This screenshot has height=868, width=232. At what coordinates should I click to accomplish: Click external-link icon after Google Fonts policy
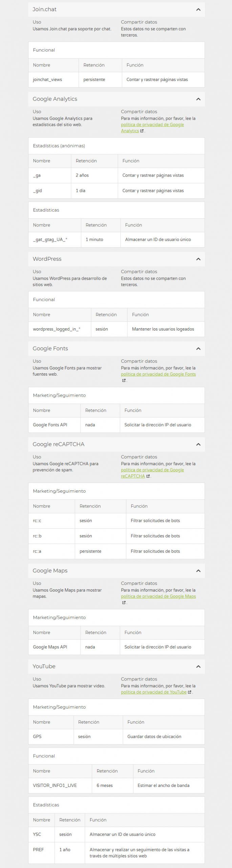[124, 380]
